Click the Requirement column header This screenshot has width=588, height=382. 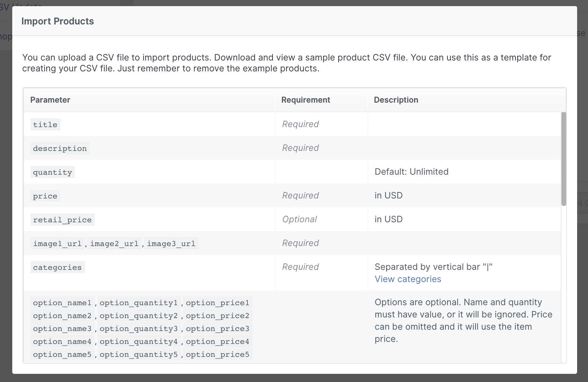(x=306, y=100)
